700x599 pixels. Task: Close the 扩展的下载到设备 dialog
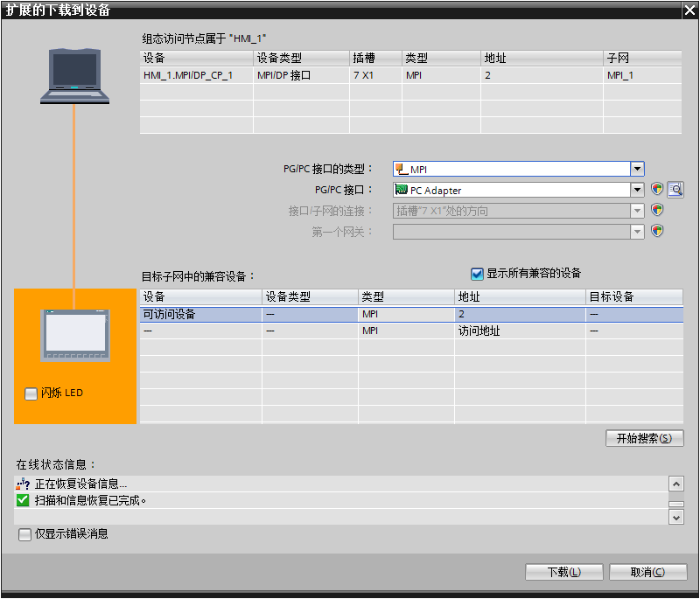pos(689,10)
